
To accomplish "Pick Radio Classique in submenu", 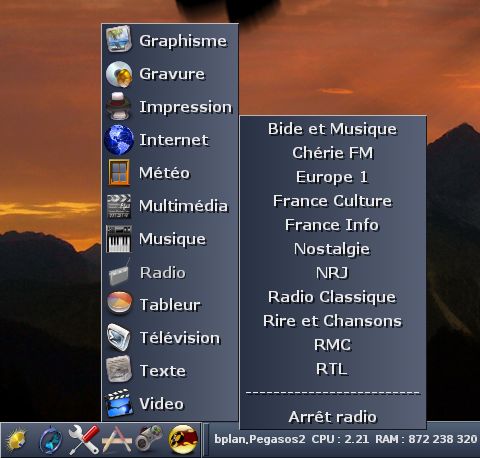I will click(333, 297).
